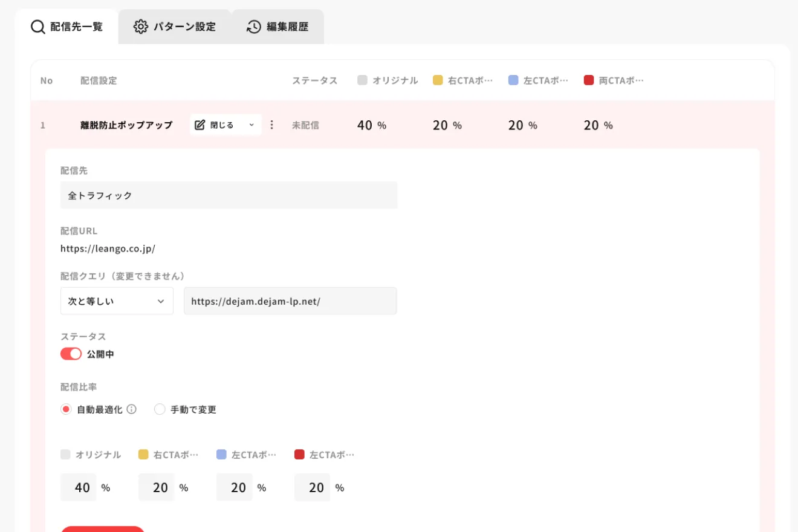Click the オリジナル 40 percent input field

tap(79, 487)
